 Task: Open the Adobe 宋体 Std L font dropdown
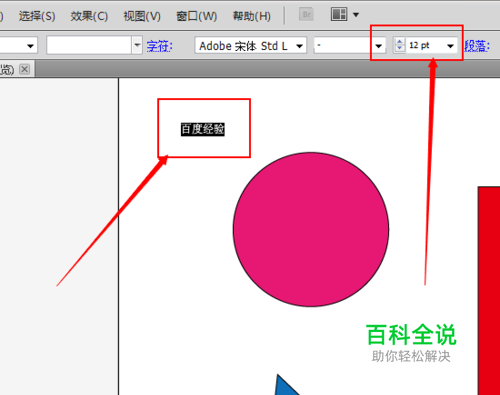(x=299, y=46)
